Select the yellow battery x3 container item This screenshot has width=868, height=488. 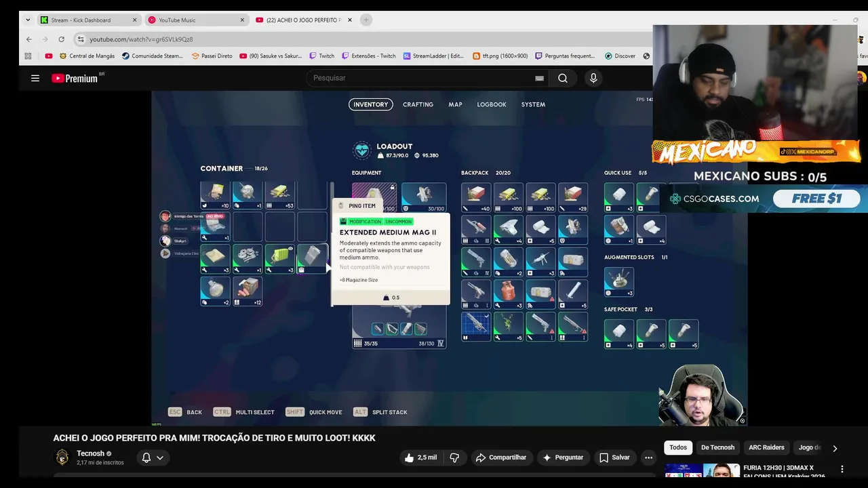coord(279,259)
